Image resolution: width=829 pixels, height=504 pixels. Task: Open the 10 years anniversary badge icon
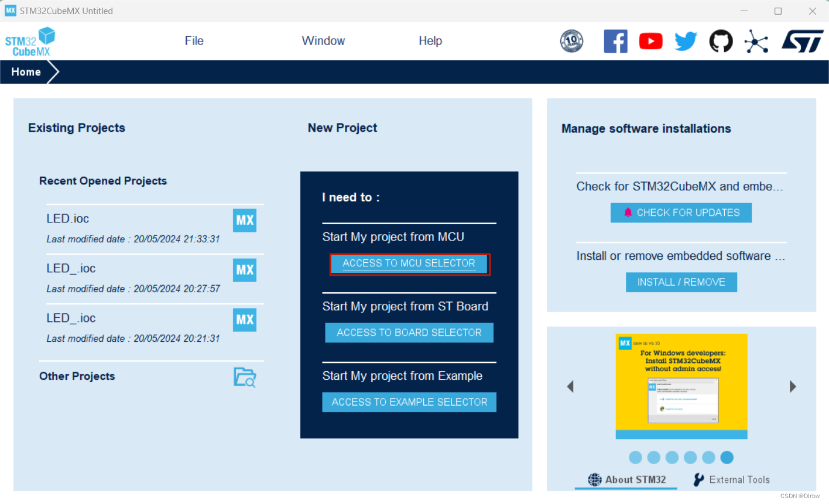tap(571, 41)
